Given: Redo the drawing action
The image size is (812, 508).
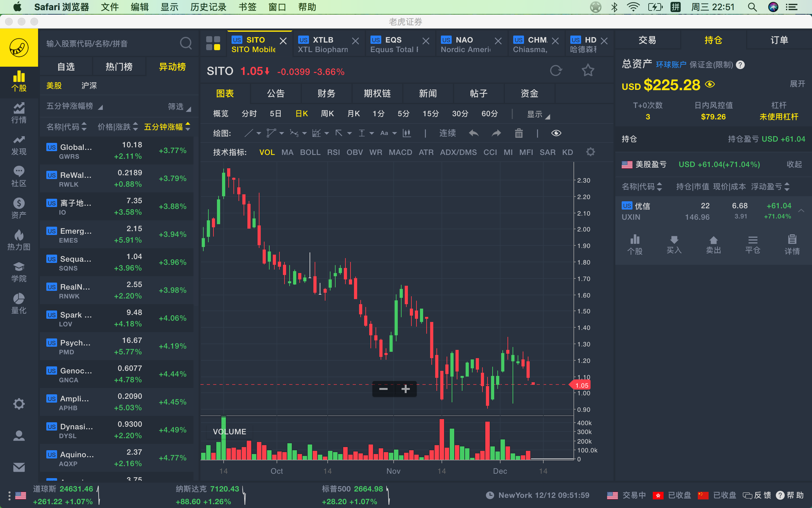Looking at the screenshot, I should 496,133.
